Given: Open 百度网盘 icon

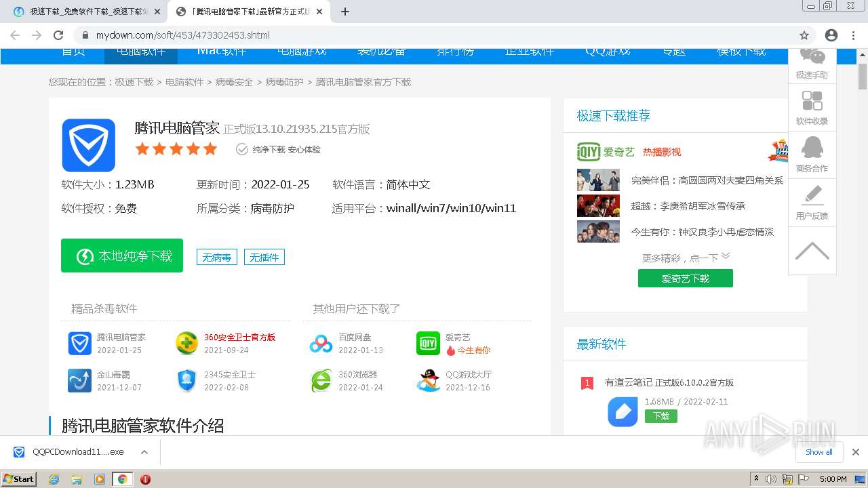Looking at the screenshot, I should pos(321,344).
